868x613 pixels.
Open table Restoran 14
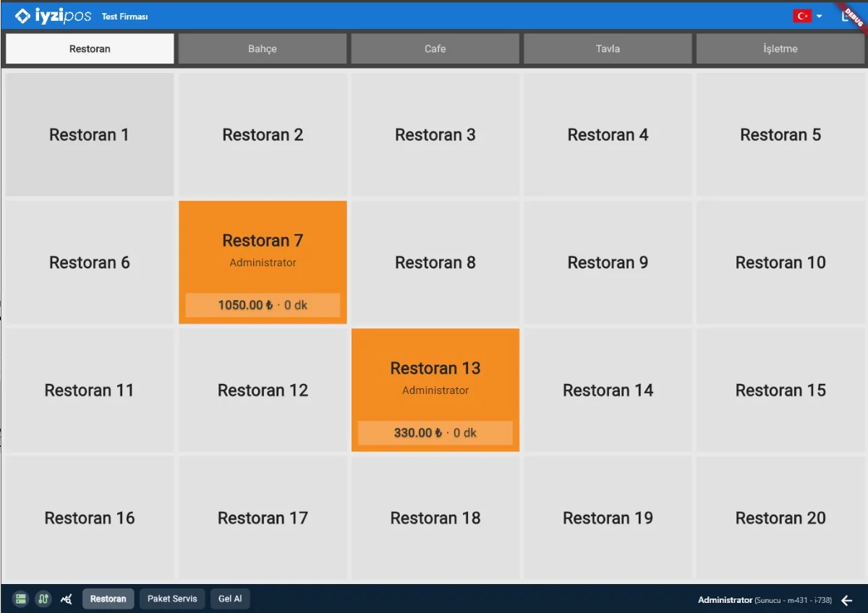[x=608, y=390]
